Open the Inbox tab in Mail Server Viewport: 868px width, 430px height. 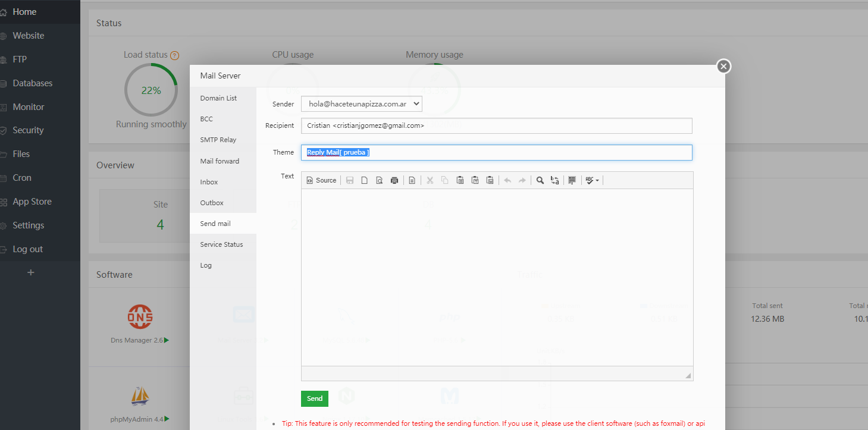tap(209, 182)
